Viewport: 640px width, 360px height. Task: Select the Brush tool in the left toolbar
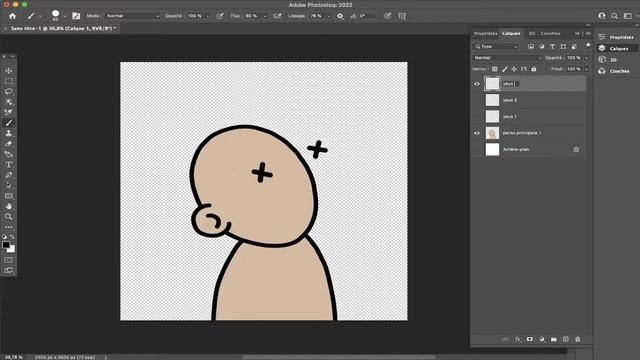pos(9,123)
